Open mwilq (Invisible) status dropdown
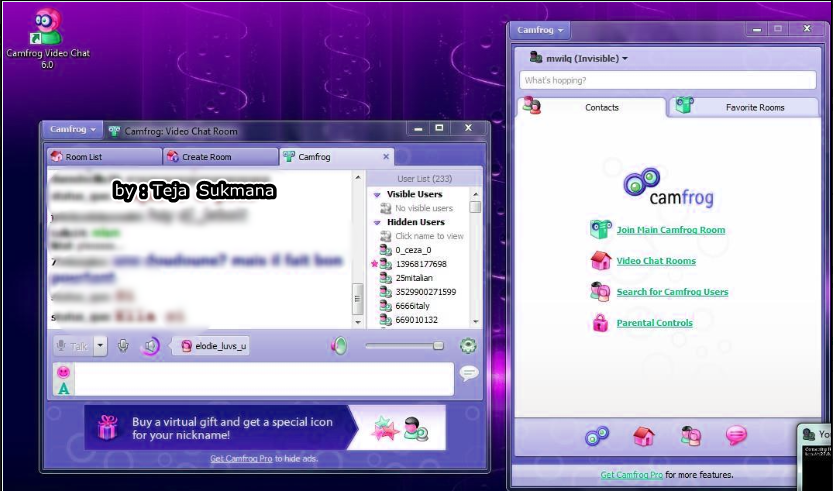 pos(586,58)
